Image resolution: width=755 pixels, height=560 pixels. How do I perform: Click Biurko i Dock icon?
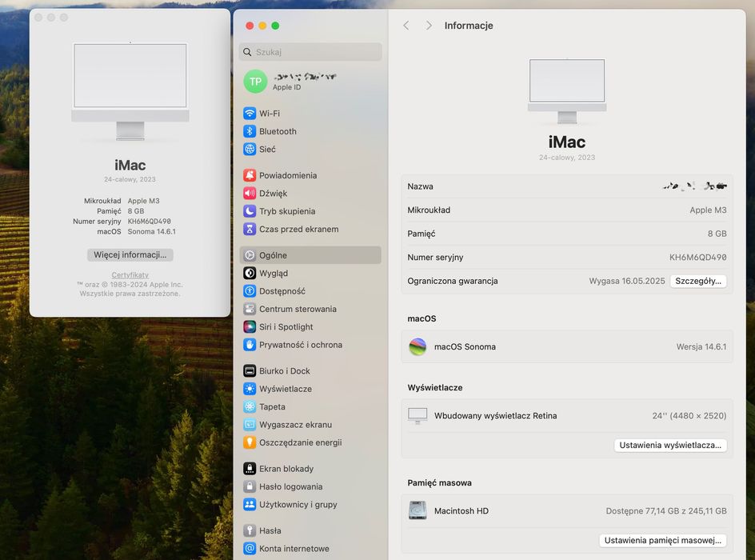(x=250, y=370)
